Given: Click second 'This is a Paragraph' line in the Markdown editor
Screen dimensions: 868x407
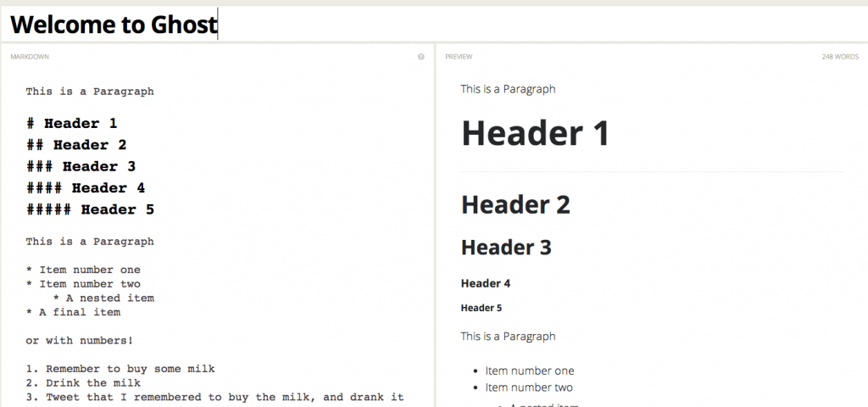Looking at the screenshot, I should click(x=90, y=242).
